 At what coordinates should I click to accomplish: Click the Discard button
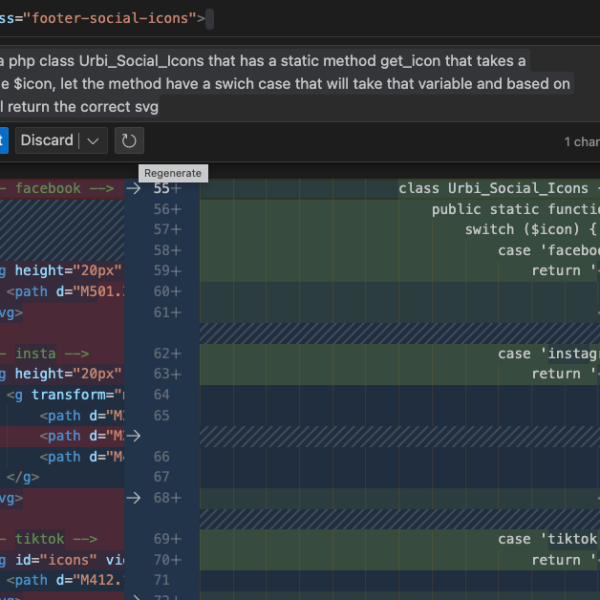pos(47,140)
